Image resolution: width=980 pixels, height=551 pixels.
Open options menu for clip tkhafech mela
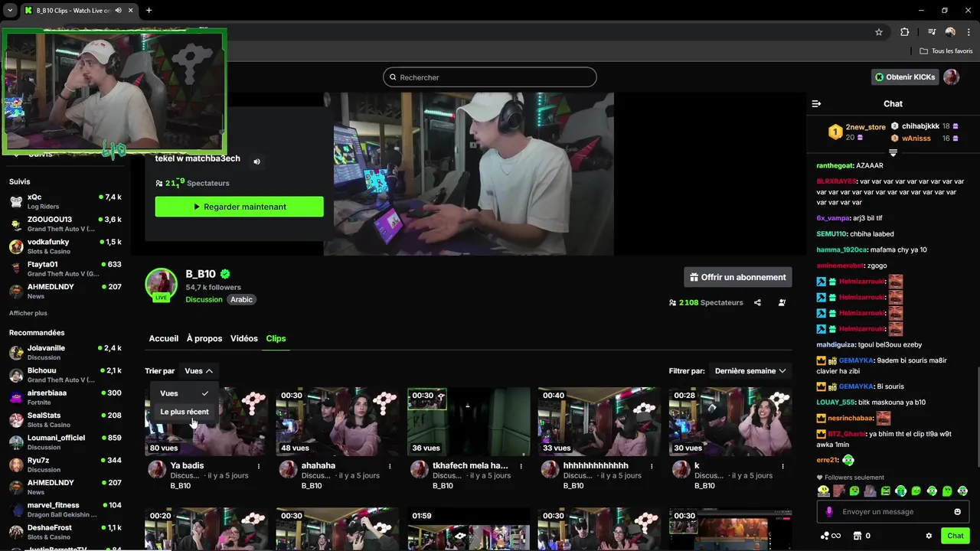coord(521,466)
